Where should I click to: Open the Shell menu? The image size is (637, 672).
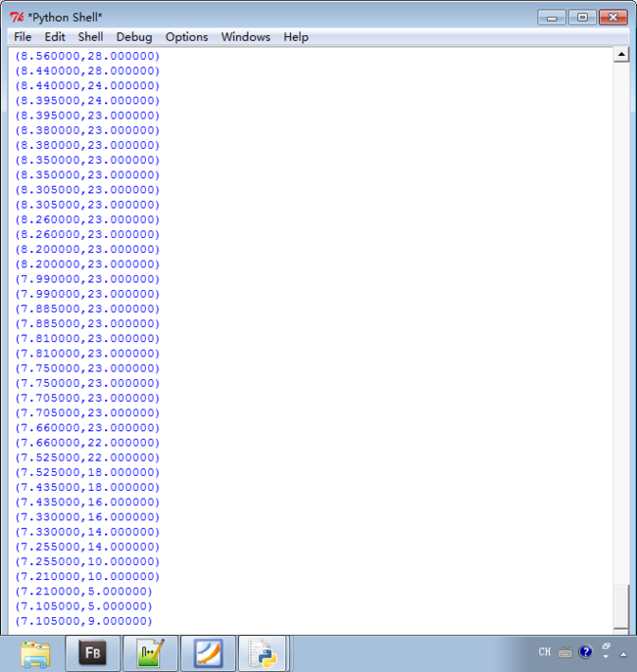[x=90, y=37]
